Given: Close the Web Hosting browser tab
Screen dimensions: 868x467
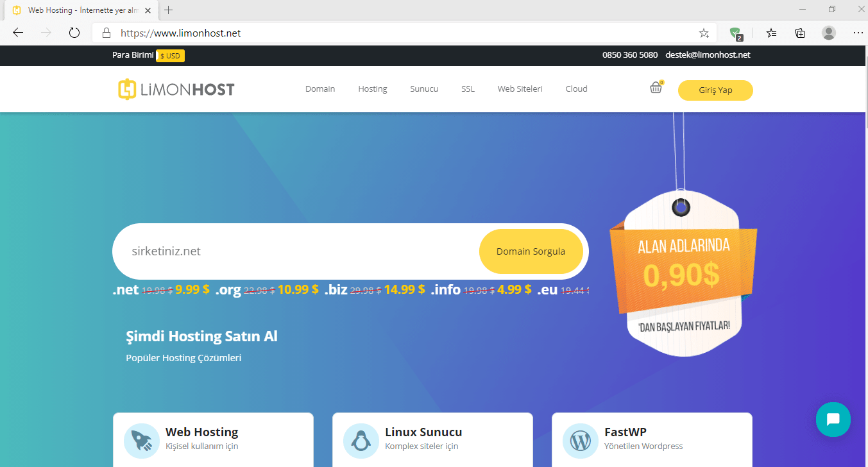Looking at the screenshot, I should click(x=149, y=10).
